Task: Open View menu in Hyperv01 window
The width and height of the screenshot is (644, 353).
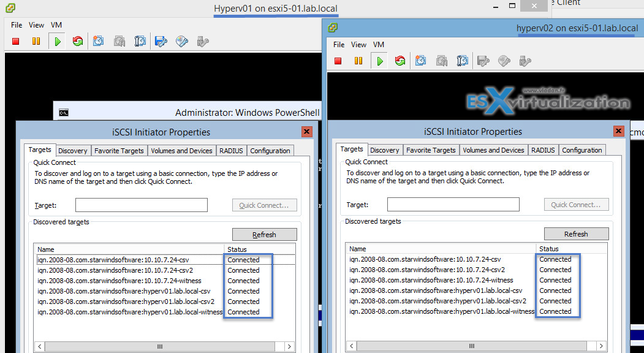Action: tap(36, 25)
